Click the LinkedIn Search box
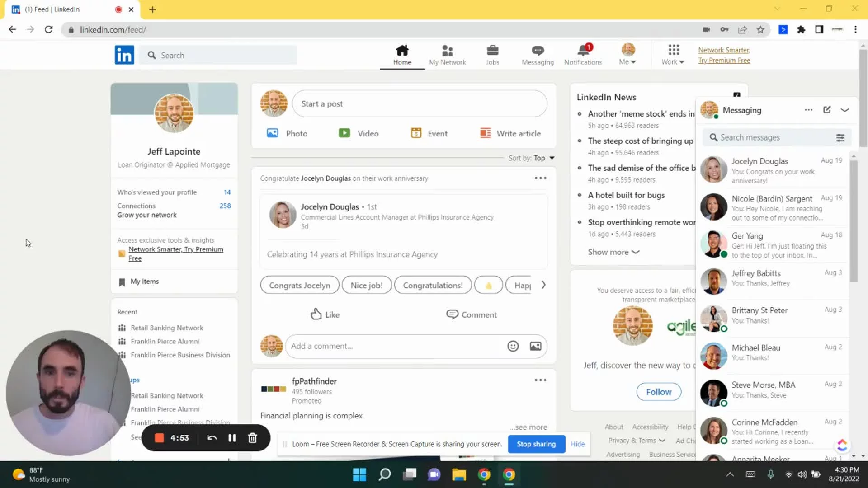The image size is (868, 488). point(218,55)
